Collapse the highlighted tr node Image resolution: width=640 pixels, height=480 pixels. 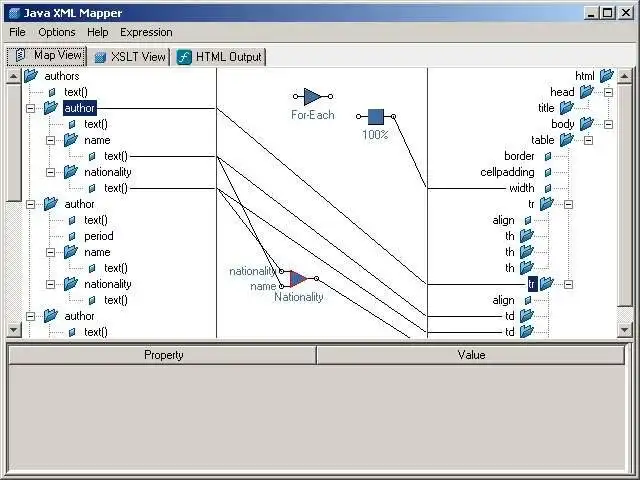(x=569, y=284)
